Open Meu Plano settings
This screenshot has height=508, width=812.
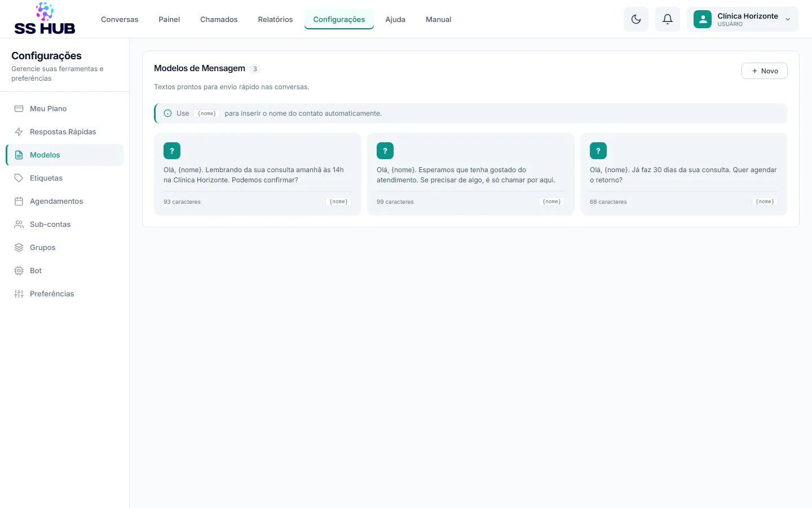[x=64, y=108]
